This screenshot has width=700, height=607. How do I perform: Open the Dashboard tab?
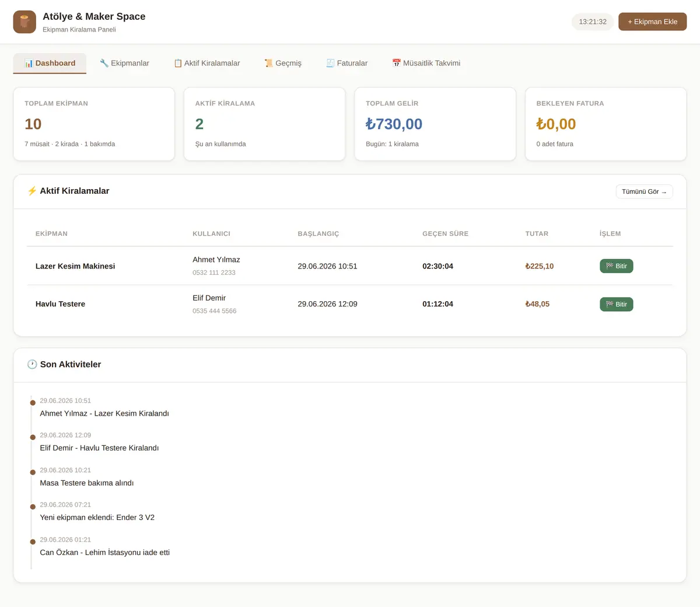pos(50,63)
